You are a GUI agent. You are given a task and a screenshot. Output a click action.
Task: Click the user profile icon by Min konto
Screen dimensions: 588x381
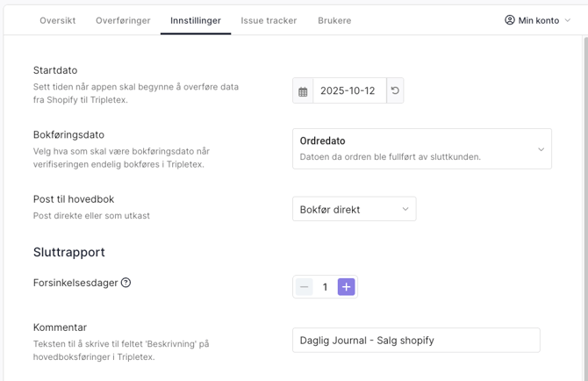tap(510, 20)
